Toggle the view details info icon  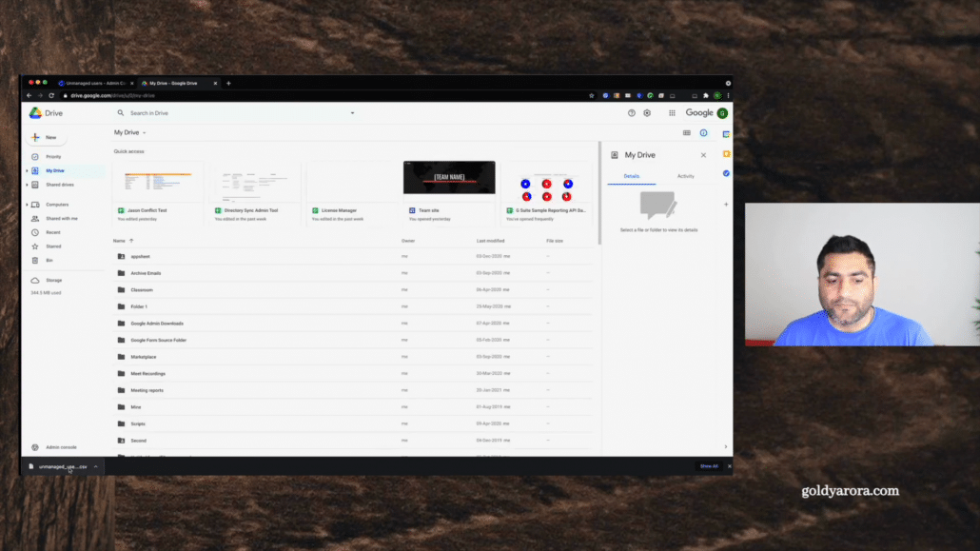704,132
